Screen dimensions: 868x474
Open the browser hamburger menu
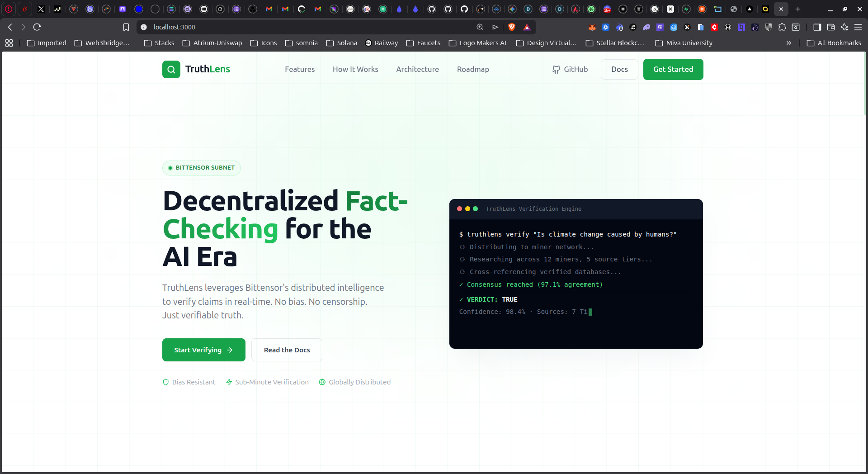click(x=858, y=27)
